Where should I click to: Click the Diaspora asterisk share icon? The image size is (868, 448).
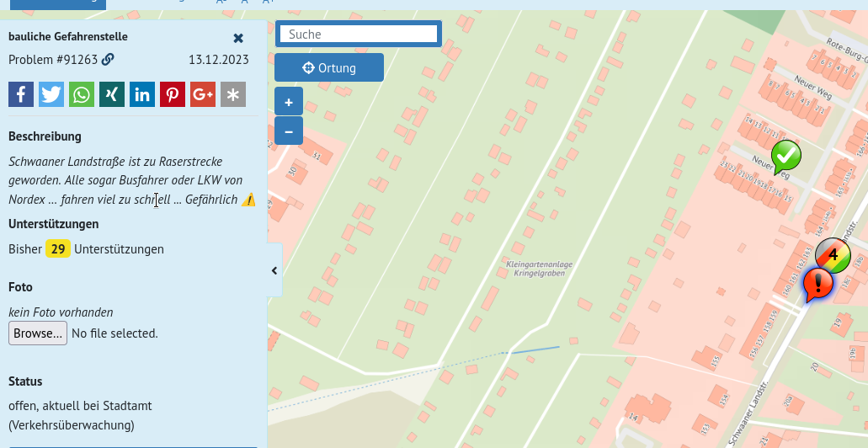233,94
